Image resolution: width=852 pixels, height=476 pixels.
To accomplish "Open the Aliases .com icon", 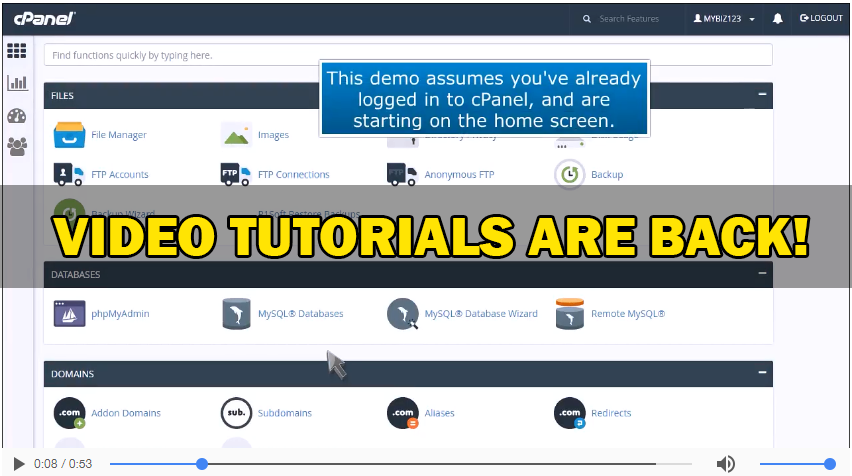I will [403, 413].
